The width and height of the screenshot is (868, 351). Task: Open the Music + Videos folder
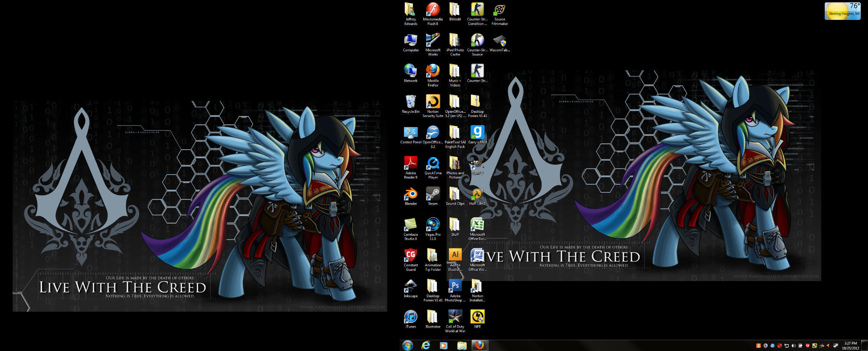pyautogui.click(x=455, y=76)
